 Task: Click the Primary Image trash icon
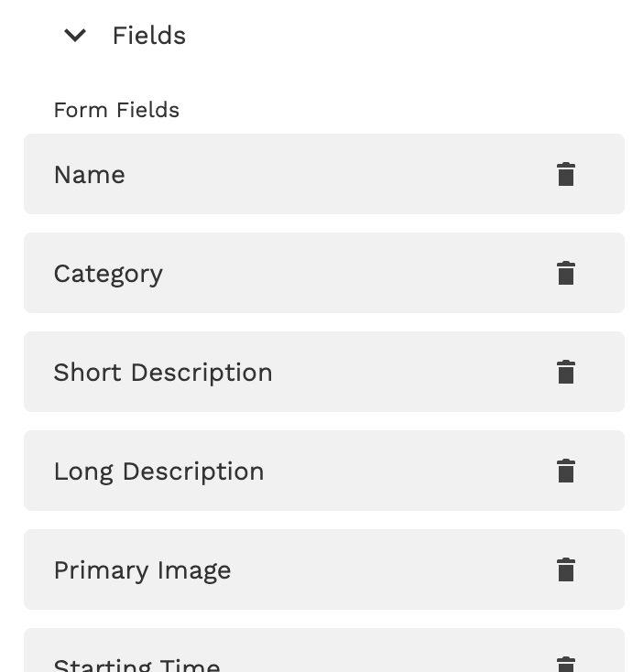566,569
